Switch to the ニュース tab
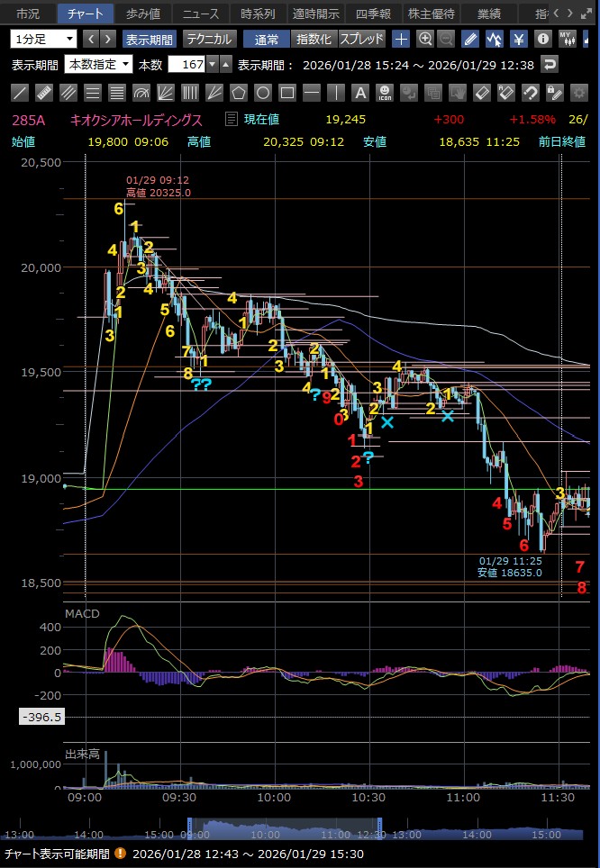 tap(200, 14)
